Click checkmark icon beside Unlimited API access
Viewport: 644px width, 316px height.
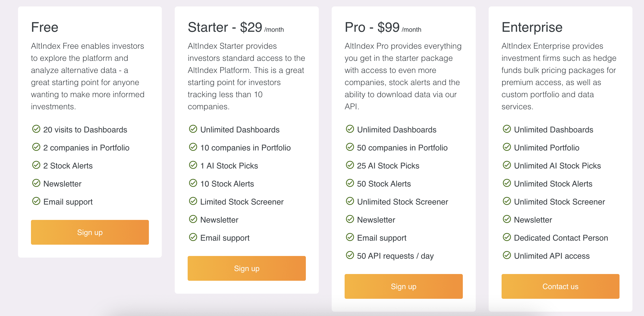(507, 255)
